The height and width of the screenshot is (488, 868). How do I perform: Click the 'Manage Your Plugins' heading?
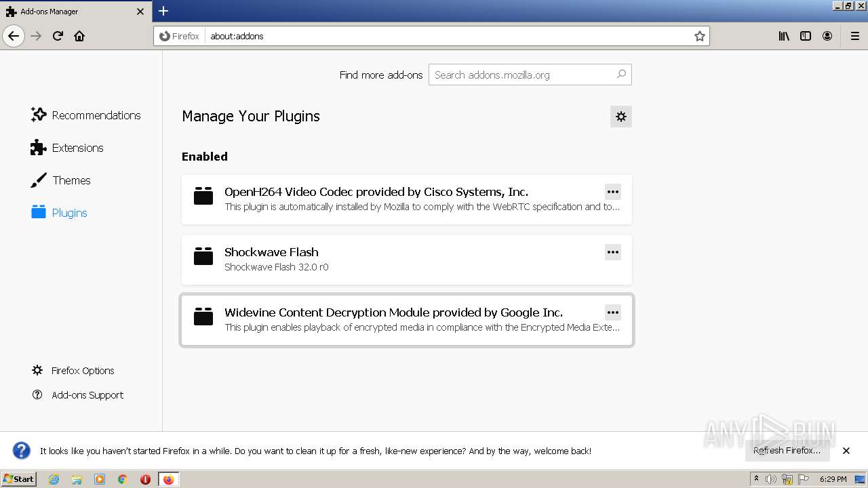(x=251, y=117)
